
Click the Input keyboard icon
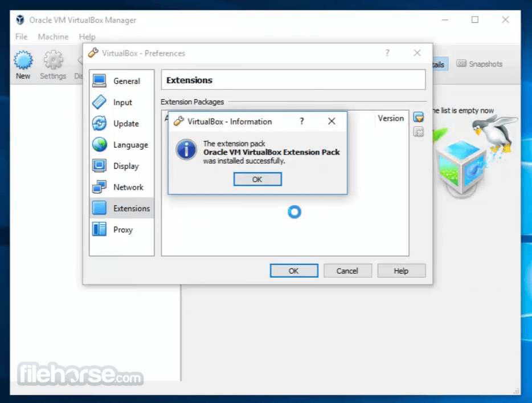pyautogui.click(x=100, y=102)
